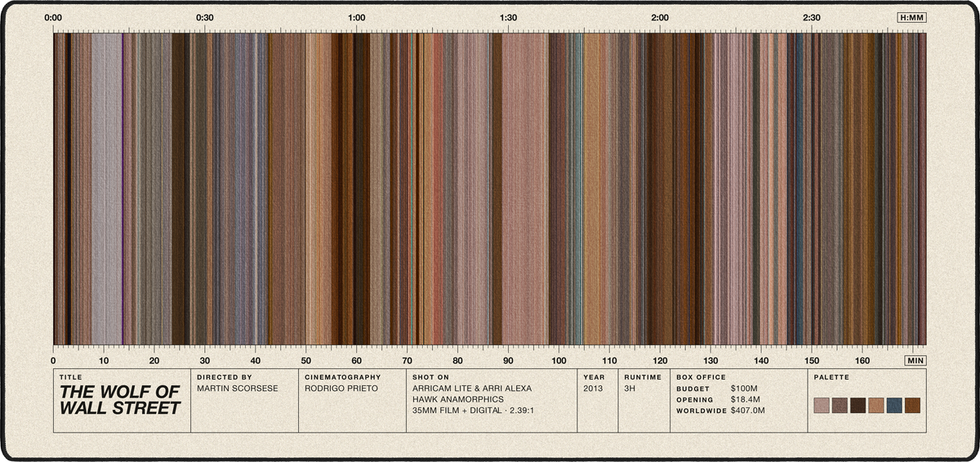The width and height of the screenshot is (980, 462).
Task: Click the $407.0M worldwide gross value
Action: pyautogui.click(x=748, y=411)
